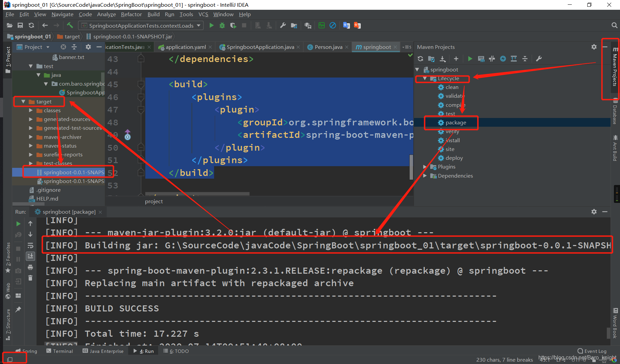Reimport all Maven projects icon
620x364 pixels.
420,59
